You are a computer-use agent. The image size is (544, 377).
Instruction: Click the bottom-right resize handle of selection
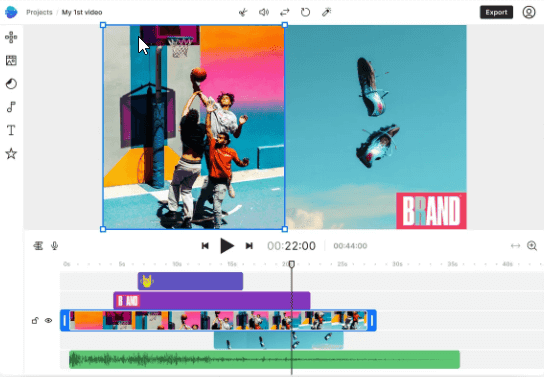tap(285, 229)
